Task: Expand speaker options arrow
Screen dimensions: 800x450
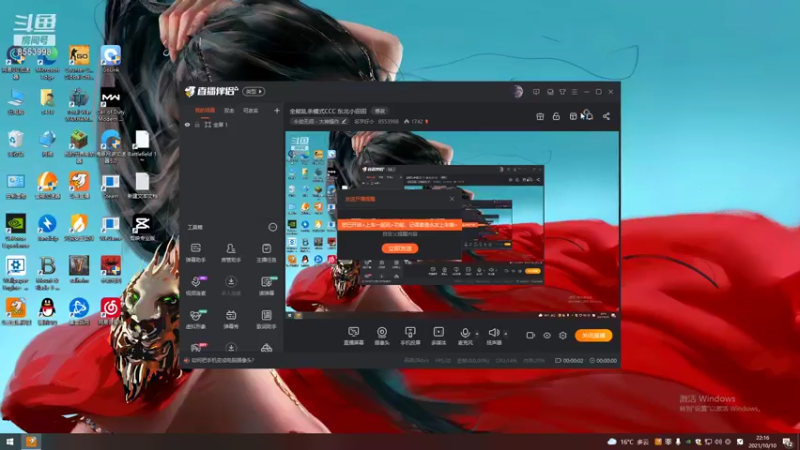Action: (506, 334)
